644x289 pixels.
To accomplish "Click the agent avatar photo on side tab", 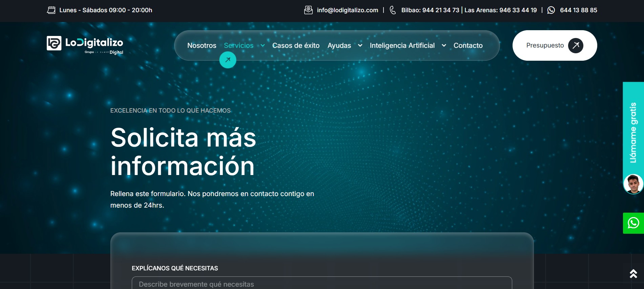I will [x=633, y=184].
